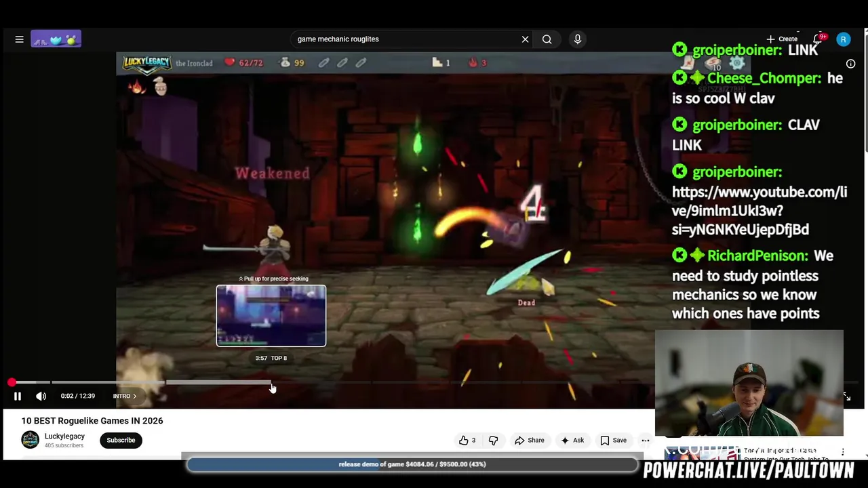
Task: Click the magnifier search button
Action: pos(547,39)
